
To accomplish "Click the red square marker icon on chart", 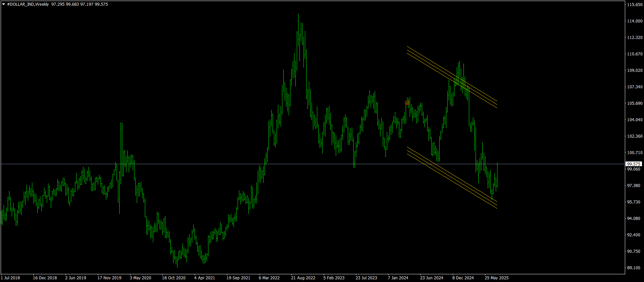I will 407,103.
